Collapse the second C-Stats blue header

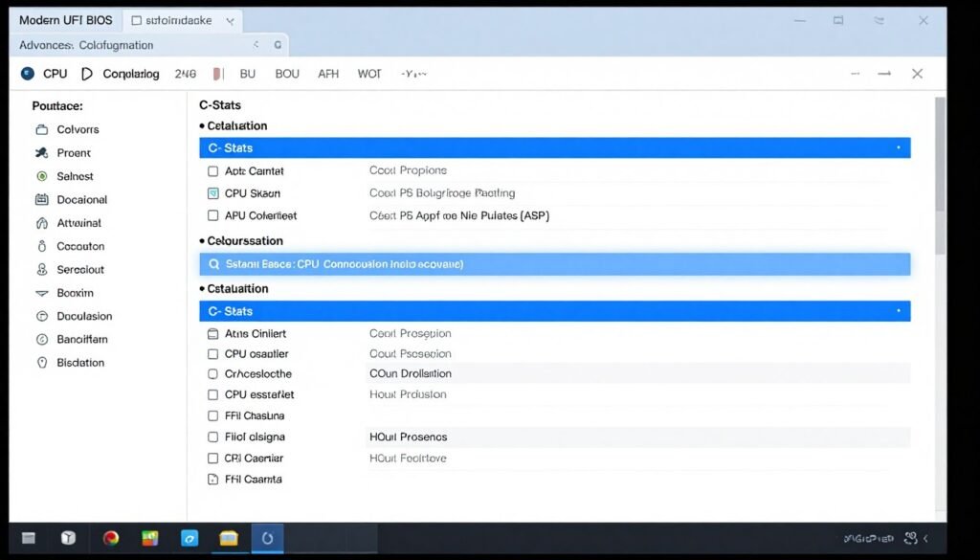553,311
